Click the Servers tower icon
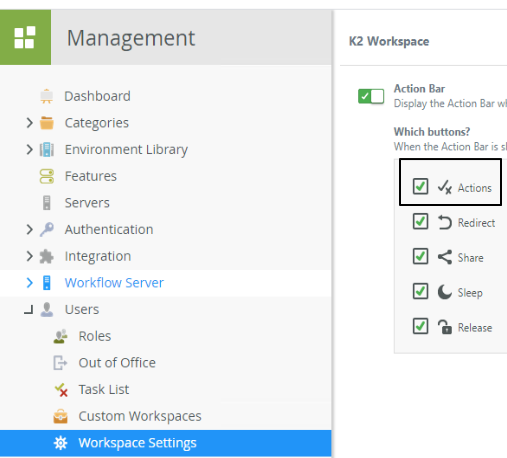This screenshot has width=507, height=458. coord(47,203)
